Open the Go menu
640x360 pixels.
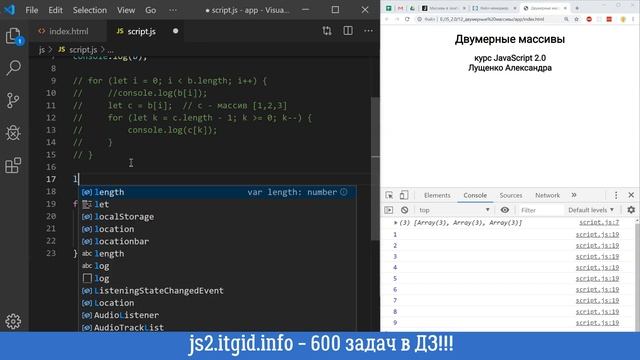click(151, 10)
